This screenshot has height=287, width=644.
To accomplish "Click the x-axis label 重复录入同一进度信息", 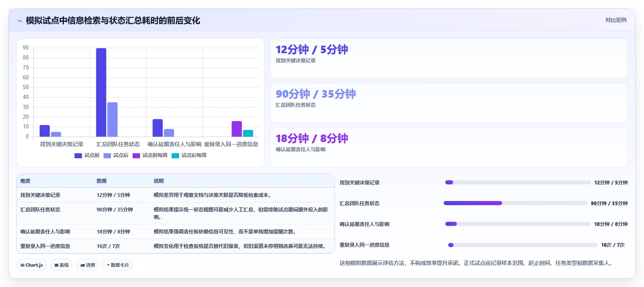I will coord(231,144).
